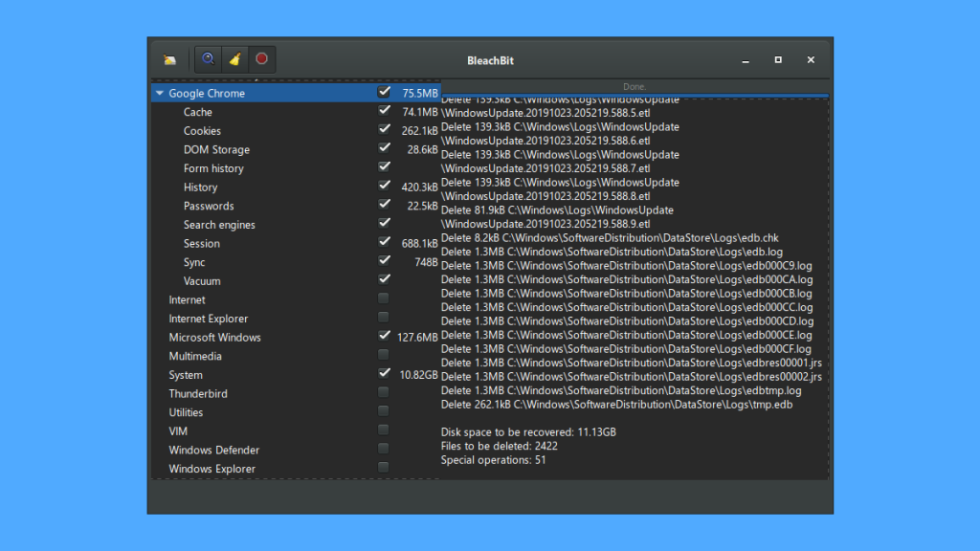The width and height of the screenshot is (980, 551).
Task: Uncheck the Microsoft Windows checkbox
Action: pos(384,336)
